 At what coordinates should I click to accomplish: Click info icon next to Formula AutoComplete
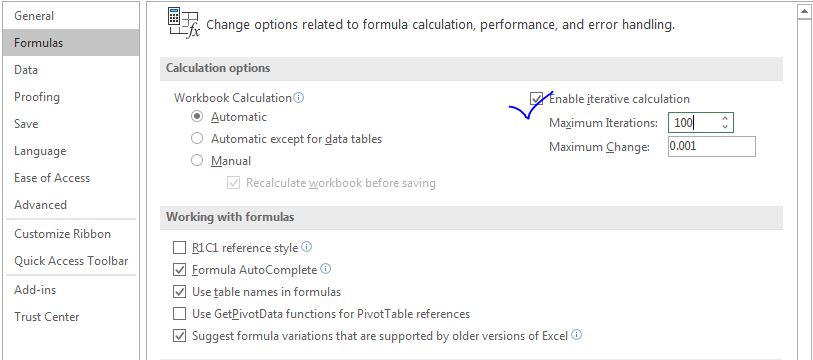(326, 269)
